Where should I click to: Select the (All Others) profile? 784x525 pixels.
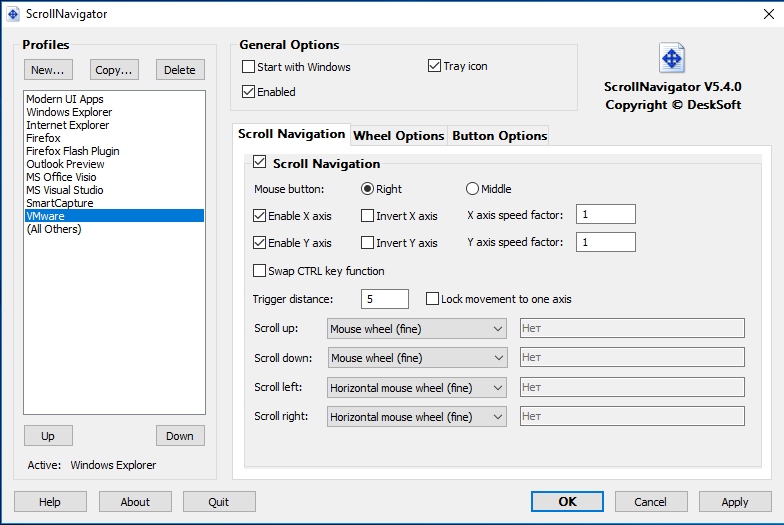114,229
